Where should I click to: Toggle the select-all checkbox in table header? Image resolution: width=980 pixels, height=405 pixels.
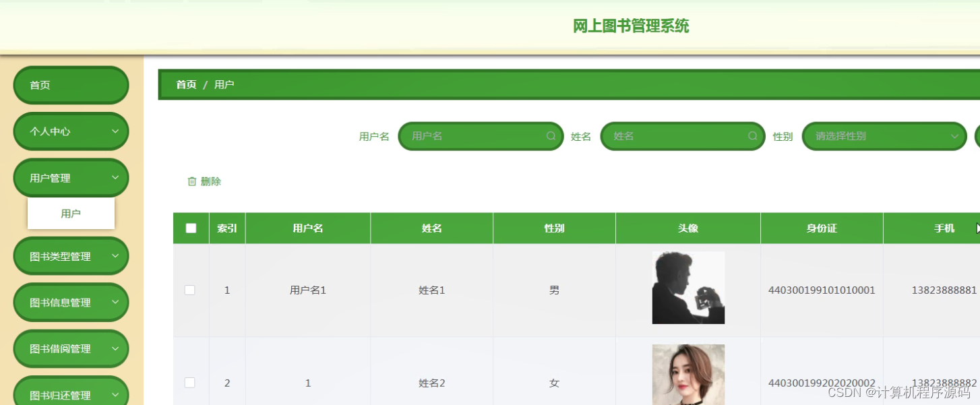tap(190, 228)
